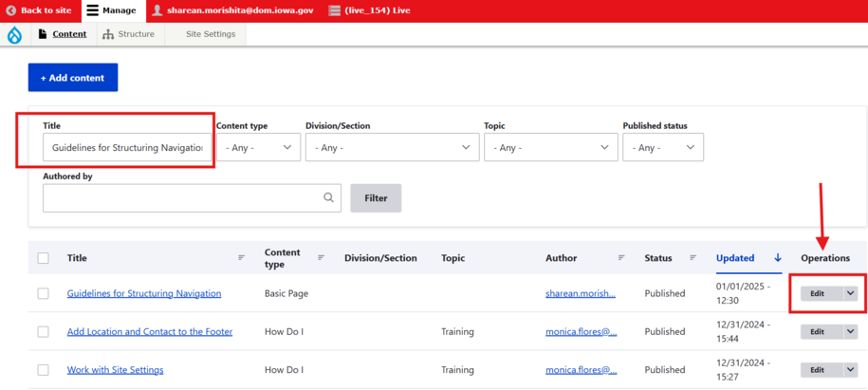Click the 01/01/2025 - 12:30 updated date
This screenshot has height=390, width=868.
pyautogui.click(x=742, y=293)
